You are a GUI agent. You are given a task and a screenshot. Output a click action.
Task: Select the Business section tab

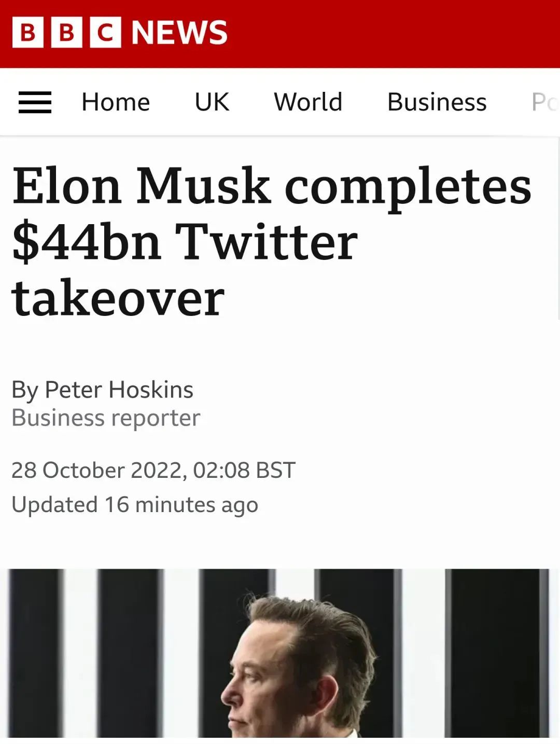(437, 102)
